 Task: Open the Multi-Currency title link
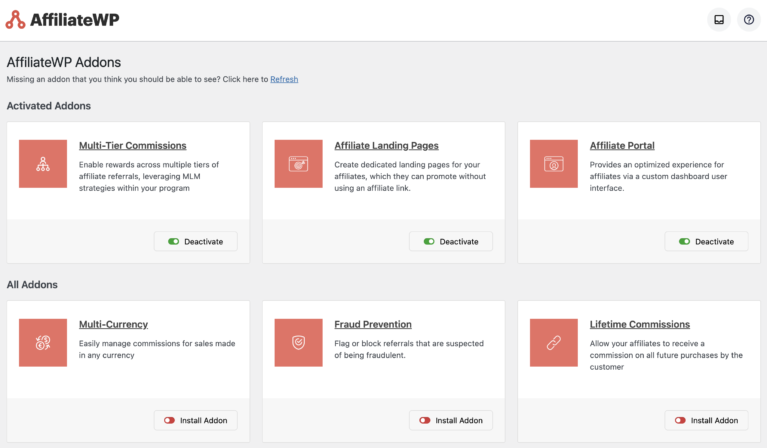click(x=113, y=325)
